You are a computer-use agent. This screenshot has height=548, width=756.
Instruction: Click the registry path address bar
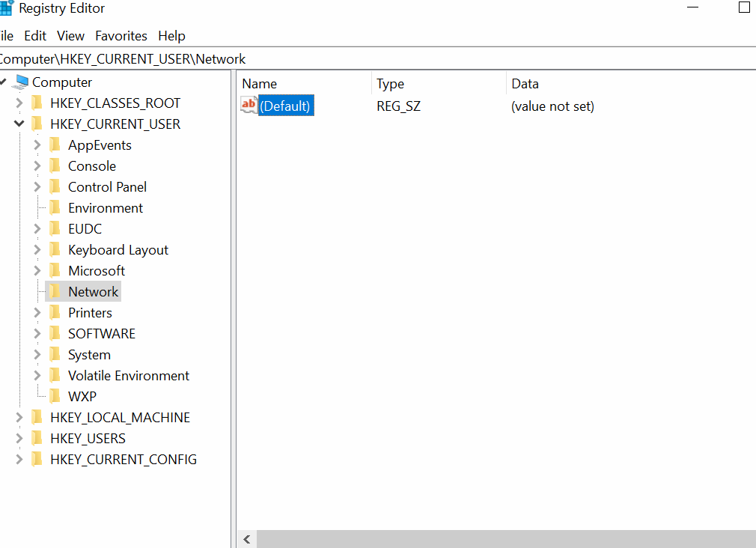(x=378, y=59)
